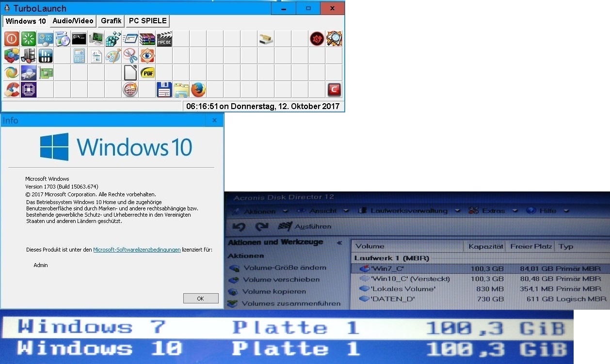
Task: Switch to the Windows 10 tab
Action: point(26,21)
